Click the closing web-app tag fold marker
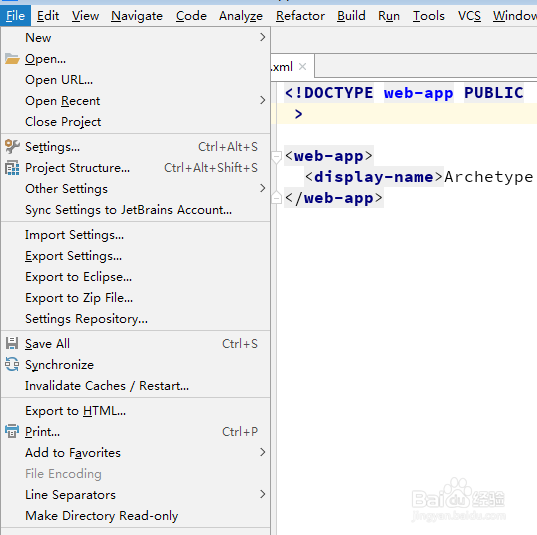This screenshot has width=537, height=535. coord(276,198)
